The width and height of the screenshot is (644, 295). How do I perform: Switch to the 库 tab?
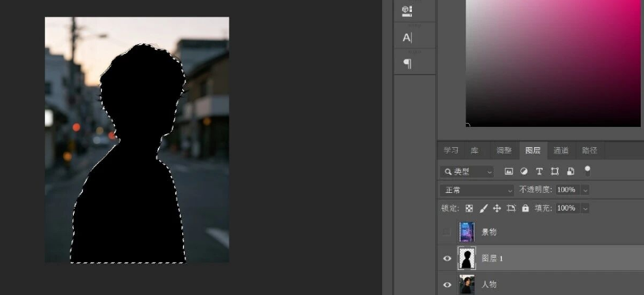point(475,150)
